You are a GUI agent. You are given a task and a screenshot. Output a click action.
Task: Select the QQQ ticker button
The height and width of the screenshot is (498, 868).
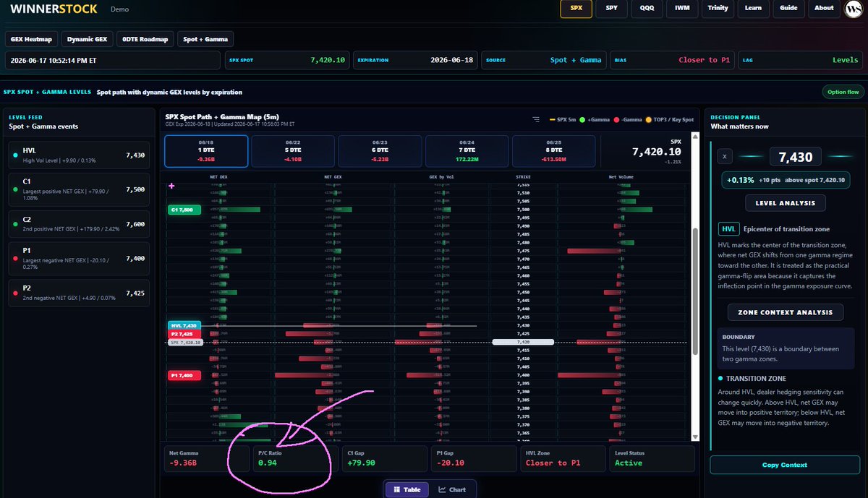coord(647,8)
